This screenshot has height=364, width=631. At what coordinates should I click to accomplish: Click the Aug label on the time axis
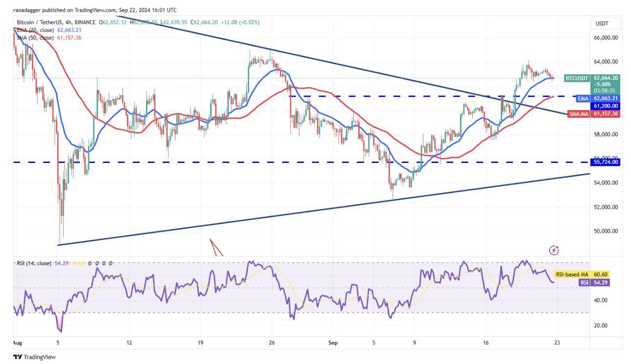18,343
